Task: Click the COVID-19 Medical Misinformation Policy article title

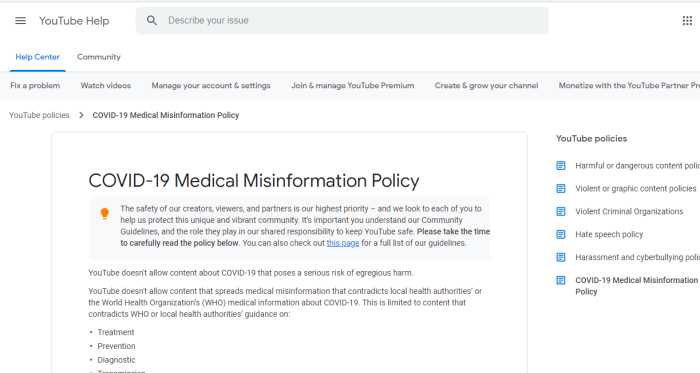Action: point(254,181)
